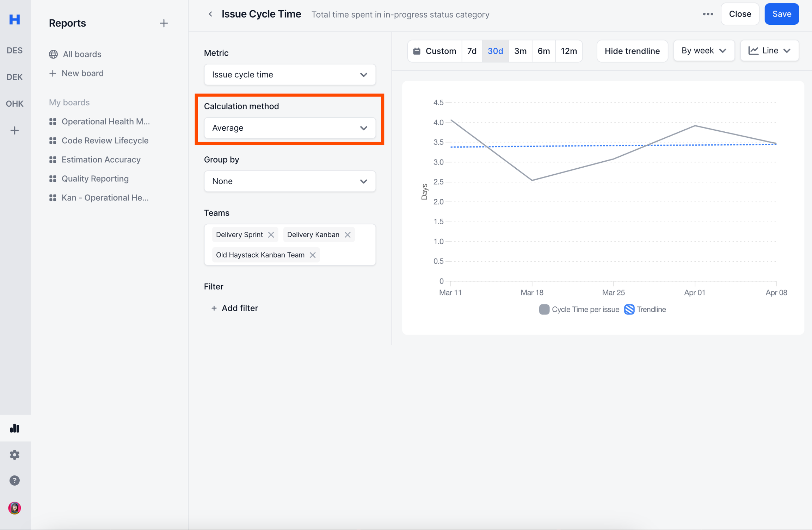
Task: Open the three-dot more options menu
Action: point(708,14)
